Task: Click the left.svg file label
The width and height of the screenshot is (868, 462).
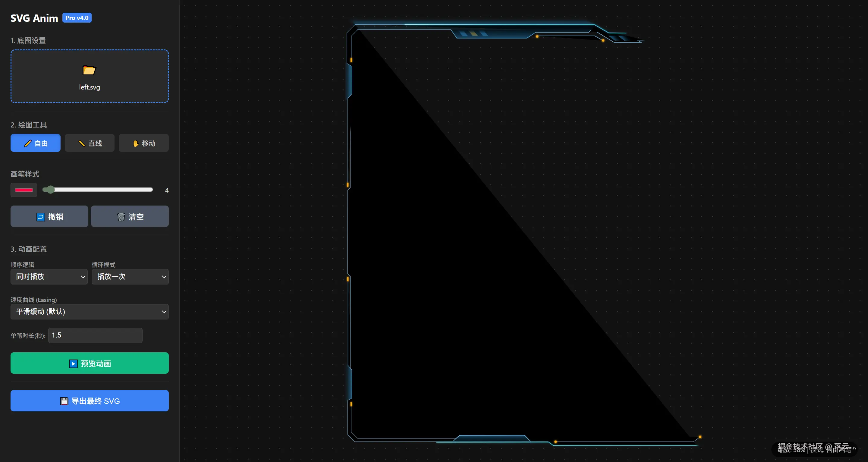Action: point(89,87)
